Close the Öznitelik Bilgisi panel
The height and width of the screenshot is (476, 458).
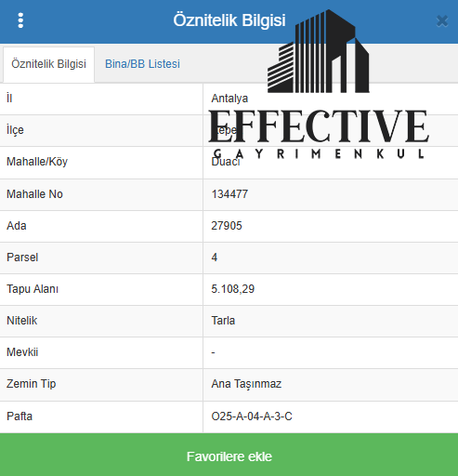coord(442,21)
